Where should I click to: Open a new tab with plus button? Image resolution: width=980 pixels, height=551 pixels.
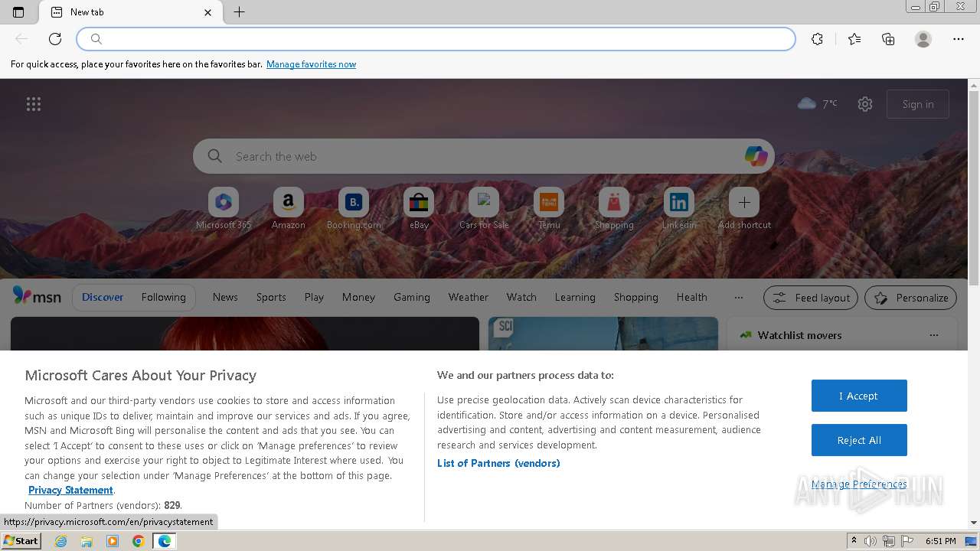[239, 12]
